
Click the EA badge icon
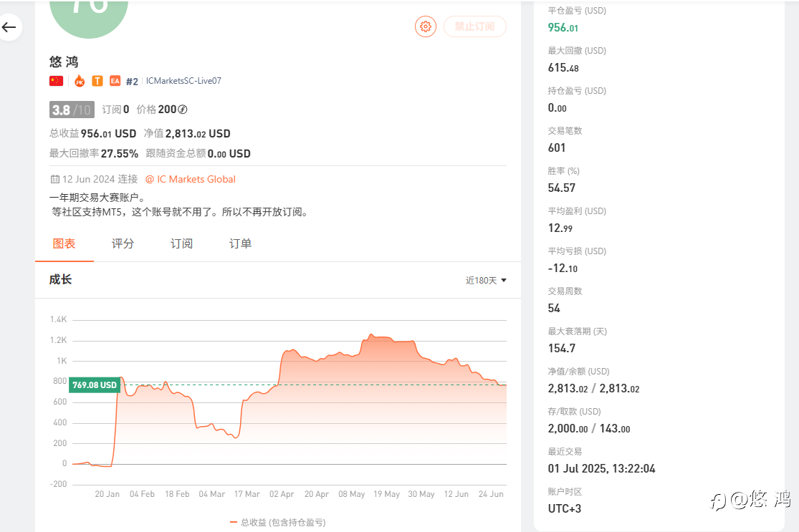(115, 81)
